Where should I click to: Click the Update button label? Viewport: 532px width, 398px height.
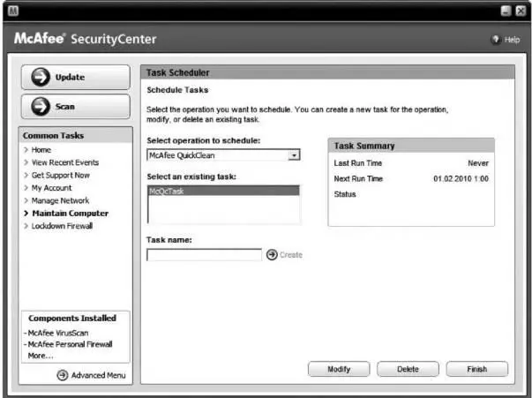pos(70,78)
